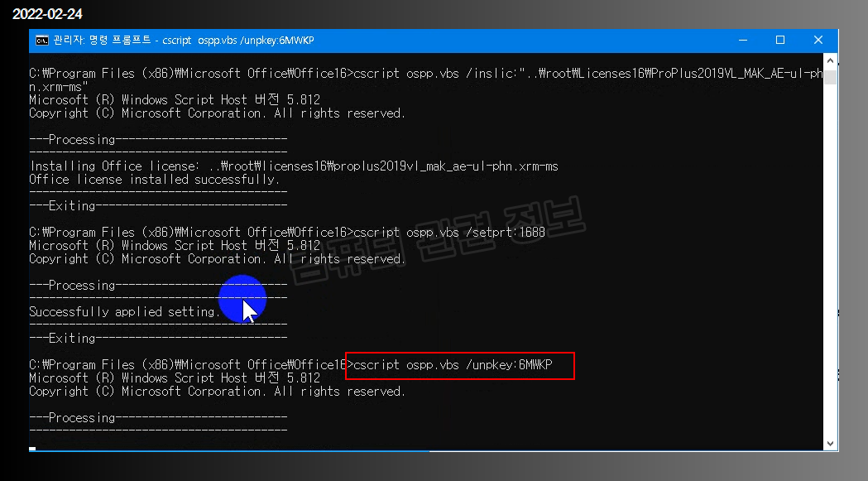The width and height of the screenshot is (868, 481).
Task: Click the scrollbar up arrow
Action: coord(830,60)
